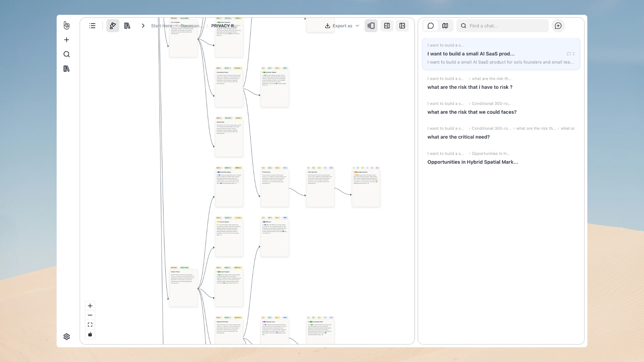This screenshot has height=362, width=644.
Task: Expand the breadcrumb chevron after Start Here
Action: pyautogui.click(x=143, y=25)
